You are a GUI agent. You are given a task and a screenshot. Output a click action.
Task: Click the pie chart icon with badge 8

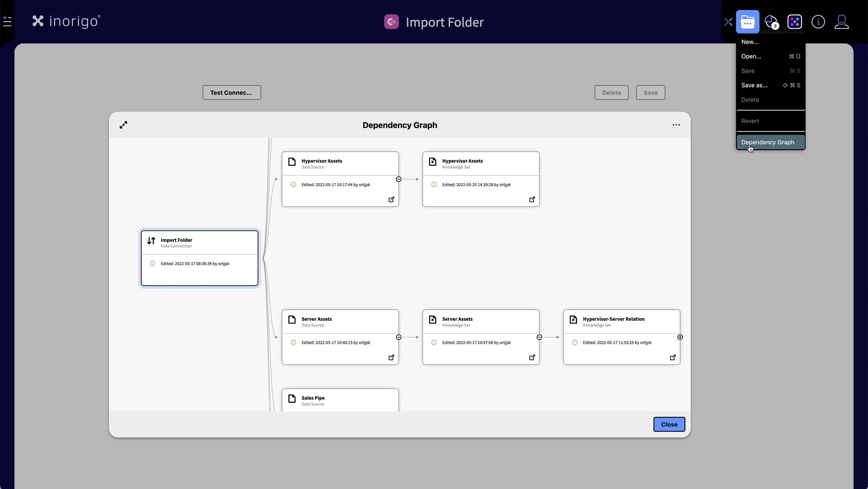click(771, 22)
